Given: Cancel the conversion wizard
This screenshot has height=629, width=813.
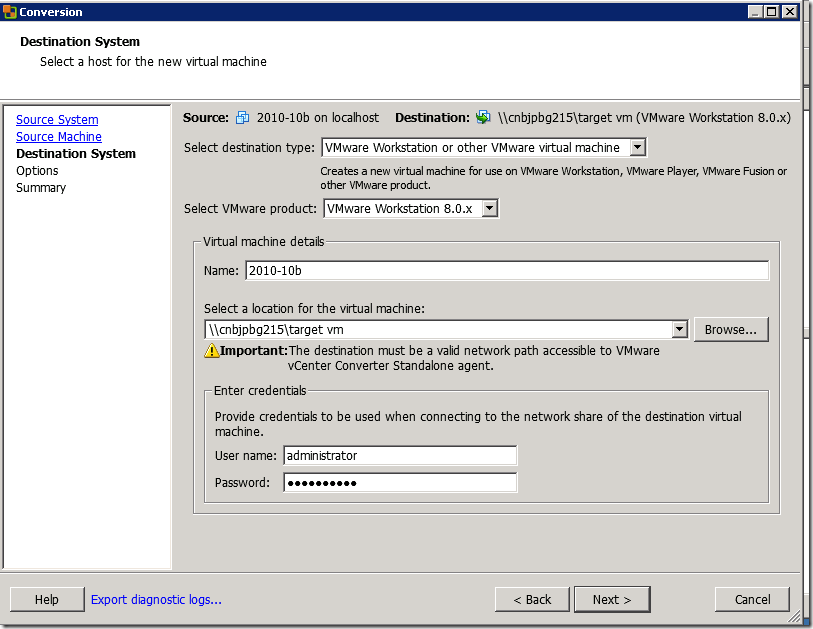Looking at the screenshot, I should (x=752, y=599).
